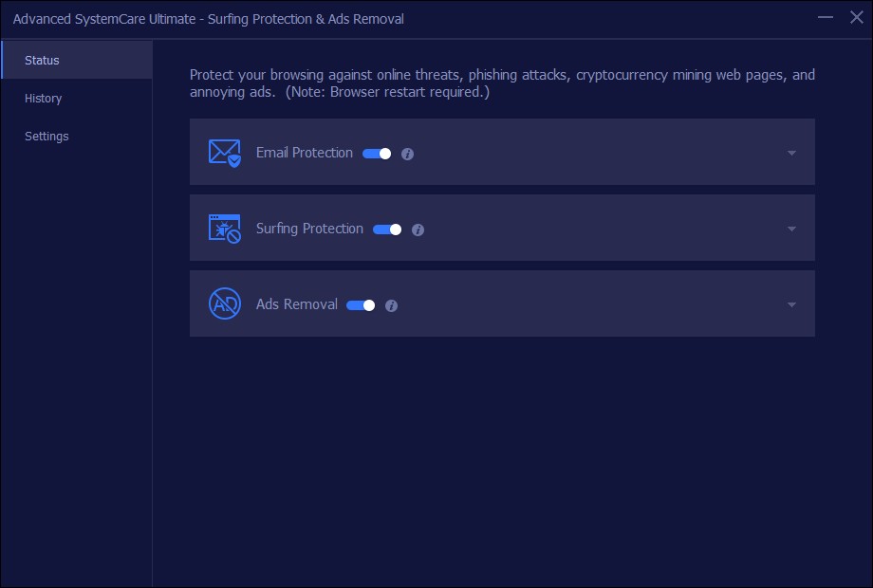Click the Email Protection label text
The image size is (873, 588).
pyautogui.click(x=304, y=152)
